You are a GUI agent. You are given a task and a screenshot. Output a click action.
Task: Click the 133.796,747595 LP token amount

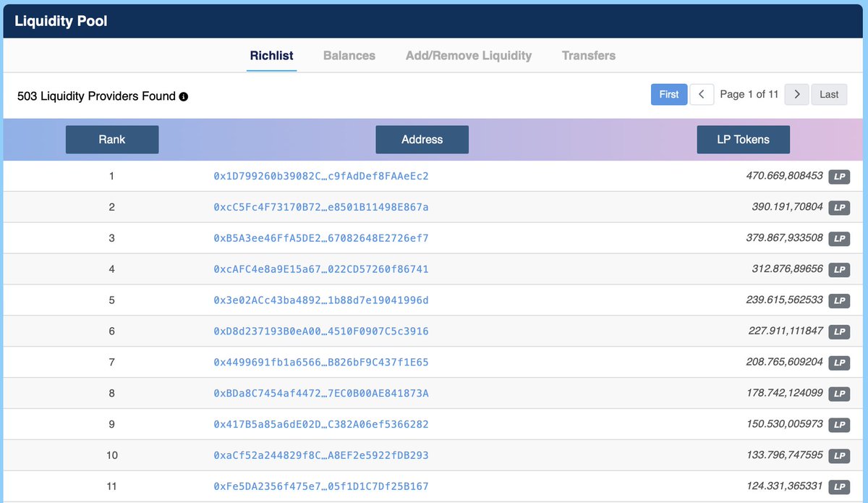tap(785, 456)
